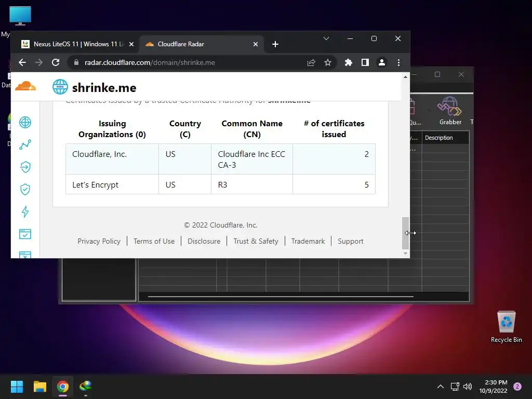Image resolution: width=532 pixels, height=399 pixels.
Task: Click the Chrome taskbar icon
Action: point(63,387)
